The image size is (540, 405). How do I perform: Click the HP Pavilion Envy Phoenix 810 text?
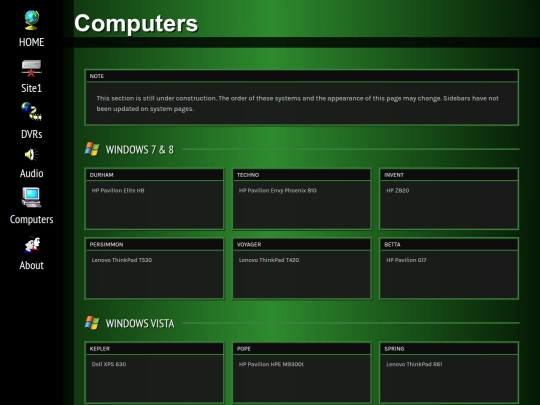pos(278,190)
